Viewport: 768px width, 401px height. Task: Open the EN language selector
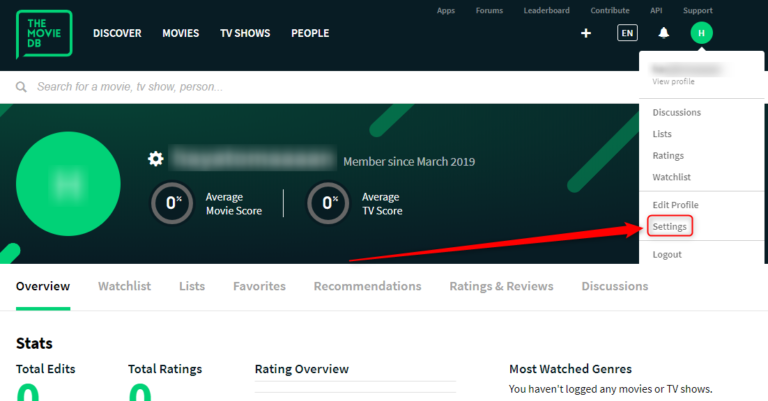[627, 33]
